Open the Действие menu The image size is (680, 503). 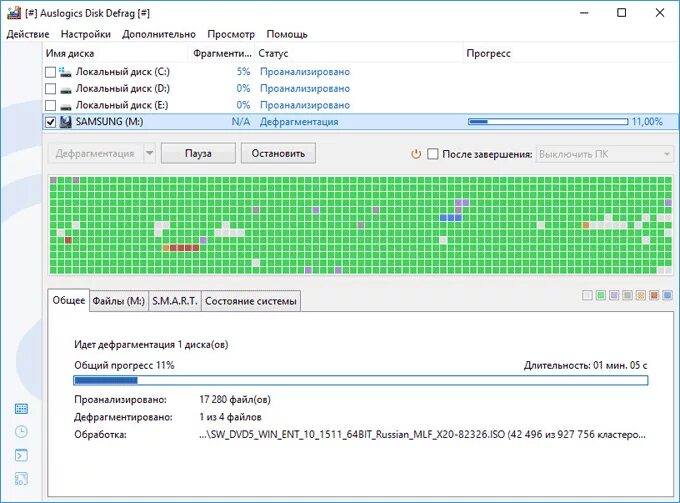[28, 34]
